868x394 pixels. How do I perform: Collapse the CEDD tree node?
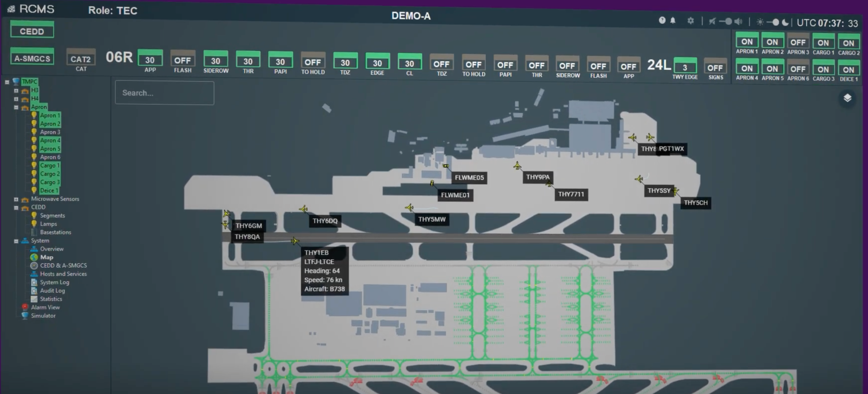point(16,208)
